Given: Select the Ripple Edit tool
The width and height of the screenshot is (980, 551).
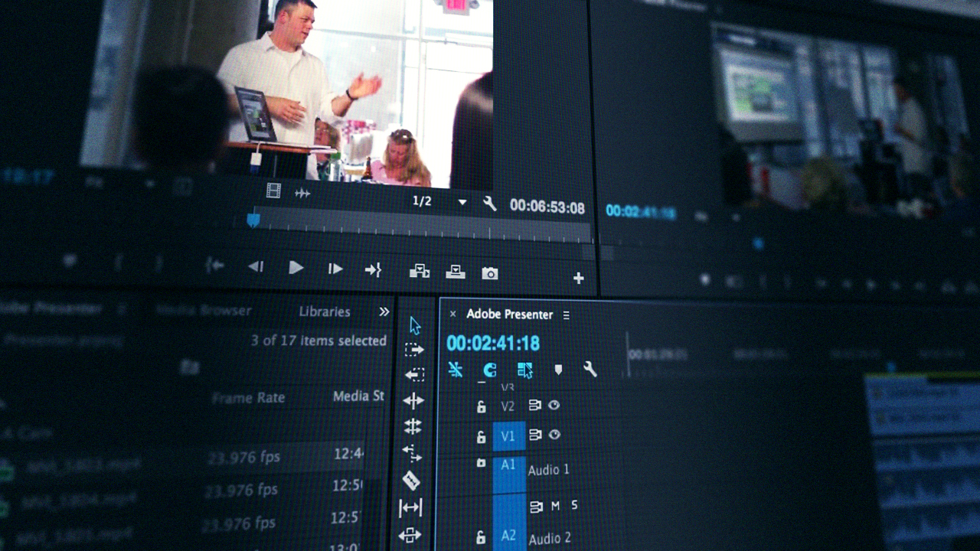Looking at the screenshot, I should pos(412,399).
